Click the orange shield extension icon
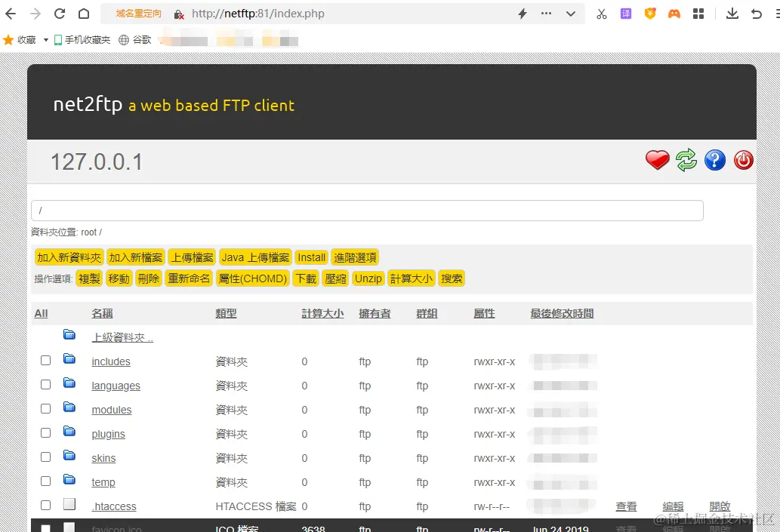This screenshot has height=532, width=780. point(650,14)
